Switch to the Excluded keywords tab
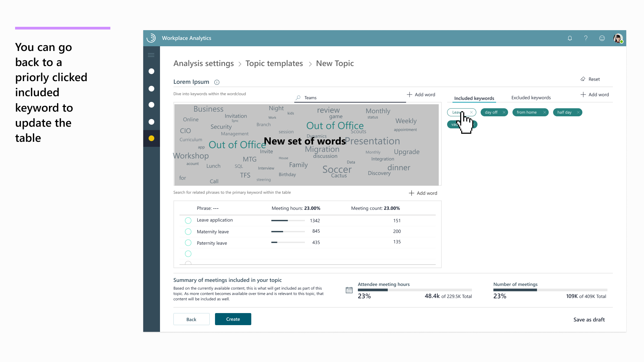Viewport: 644px width, 362px height. (x=531, y=98)
